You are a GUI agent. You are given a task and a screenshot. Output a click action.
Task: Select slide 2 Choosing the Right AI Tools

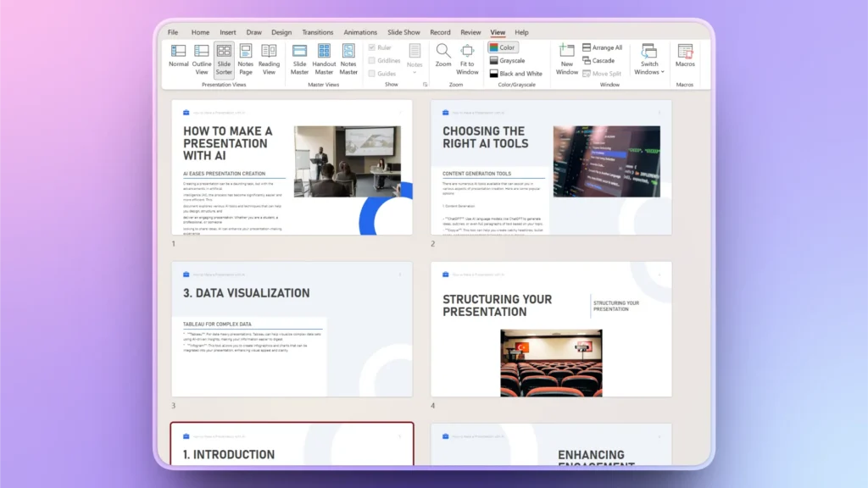coord(551,167)
